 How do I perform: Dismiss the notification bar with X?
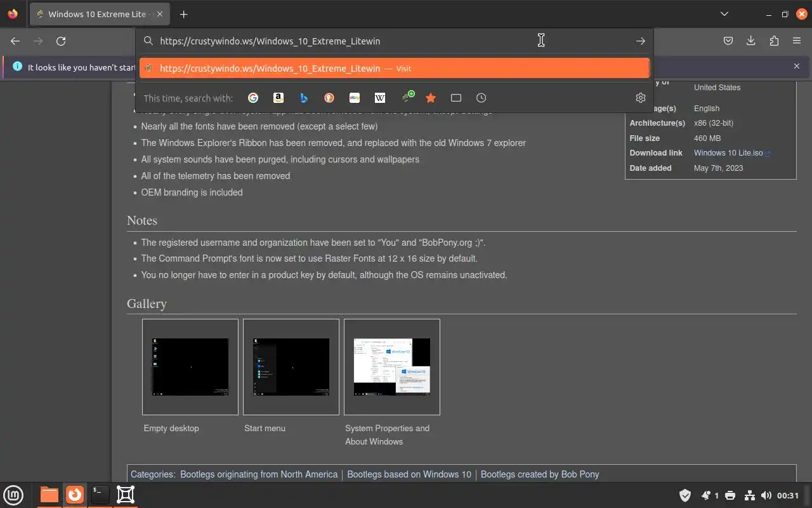click(797, 66)
